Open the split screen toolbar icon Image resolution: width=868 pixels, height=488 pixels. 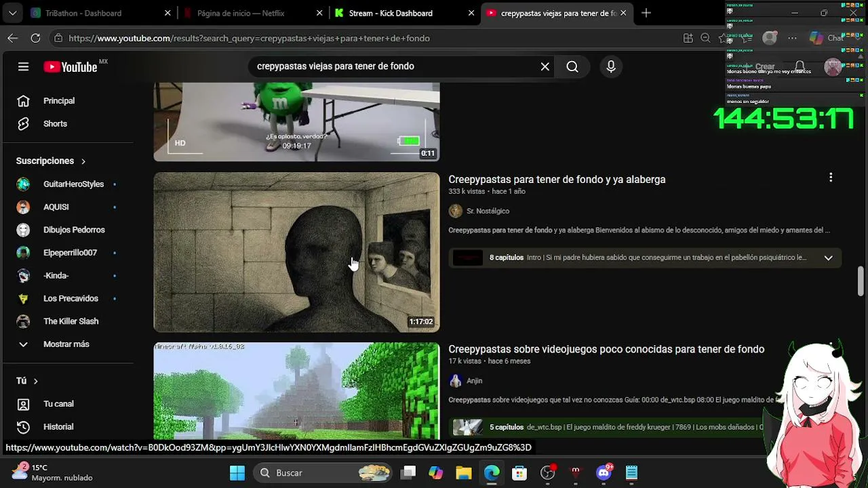tap(688, 39)
